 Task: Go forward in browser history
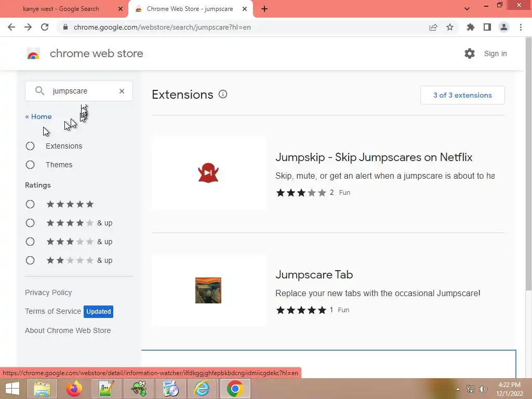click(x=28, y=27)
